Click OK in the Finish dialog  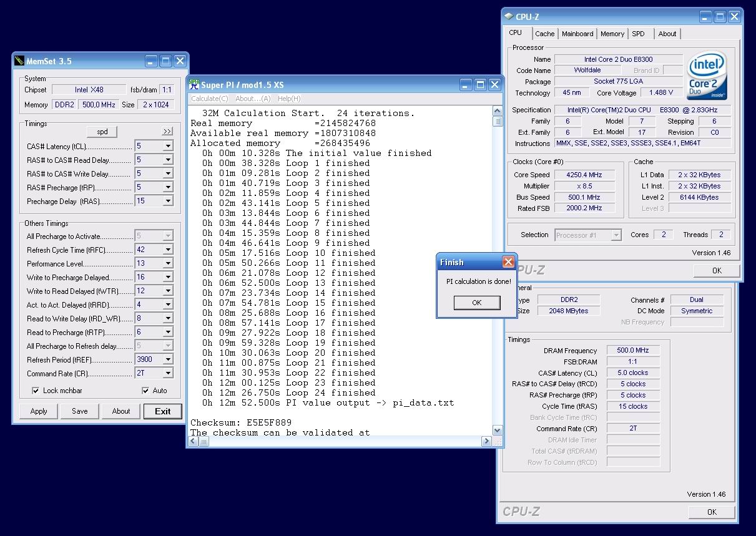477,303
